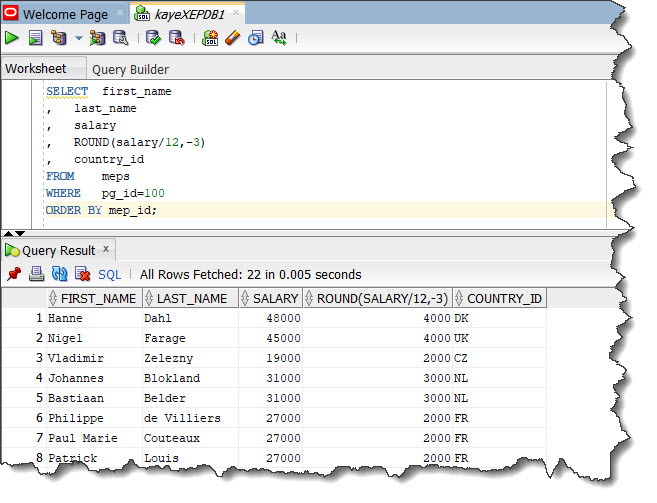
Task: Click the FROM meps line
Action: 88,176
